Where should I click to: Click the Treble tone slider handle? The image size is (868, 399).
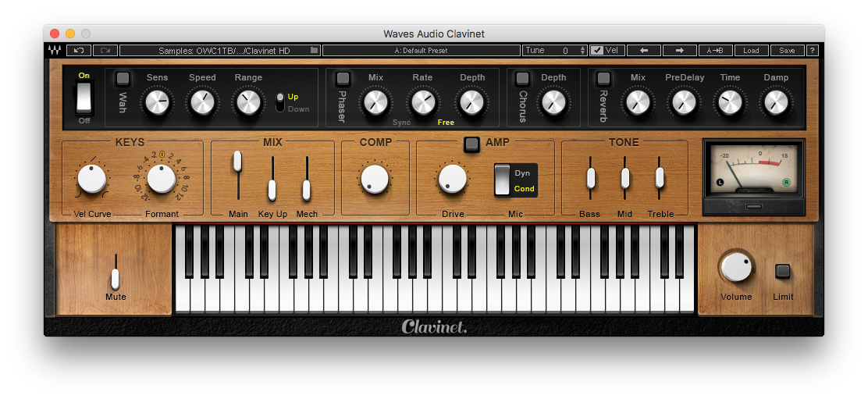pyautogui.click(x=660, y=178)
